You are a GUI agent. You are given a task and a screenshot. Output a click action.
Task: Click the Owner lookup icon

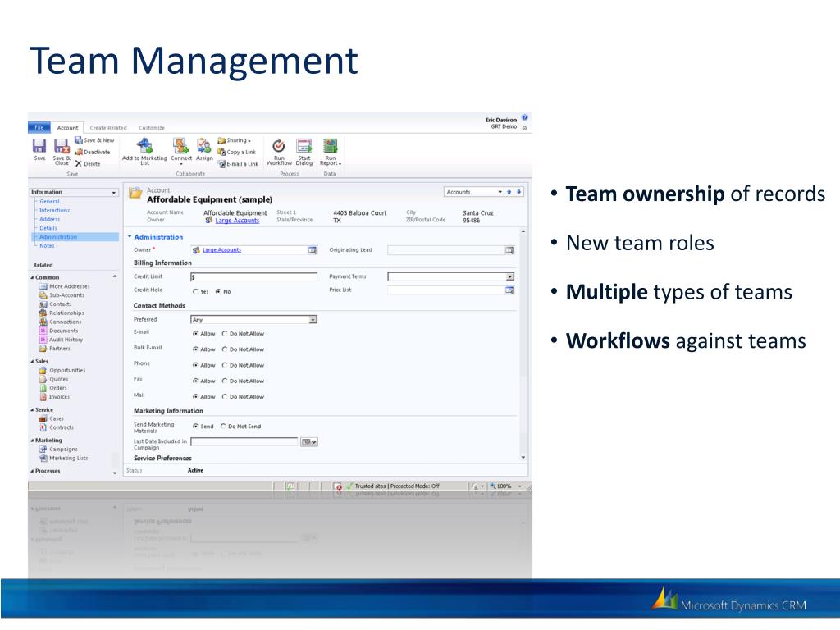coord(313,250)
